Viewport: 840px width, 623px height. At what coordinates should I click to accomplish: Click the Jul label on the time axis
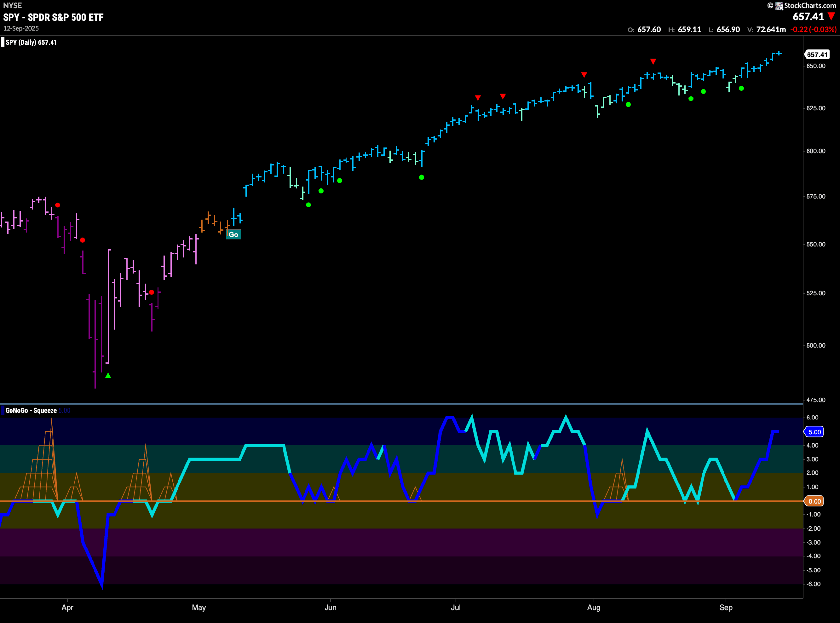click(x=456, y=607)
